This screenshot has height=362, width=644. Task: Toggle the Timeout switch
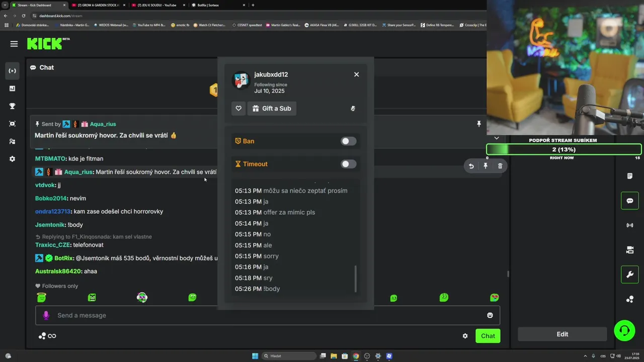point(349,164)
